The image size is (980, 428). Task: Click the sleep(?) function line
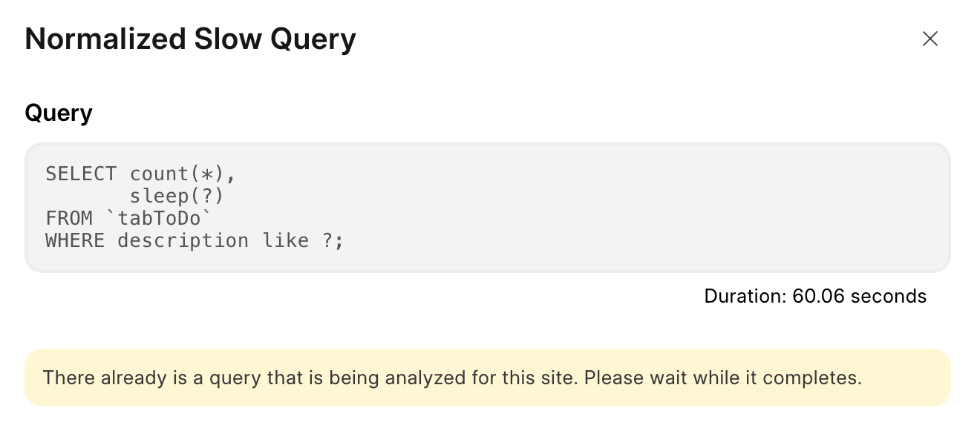[x=177, y=197]
